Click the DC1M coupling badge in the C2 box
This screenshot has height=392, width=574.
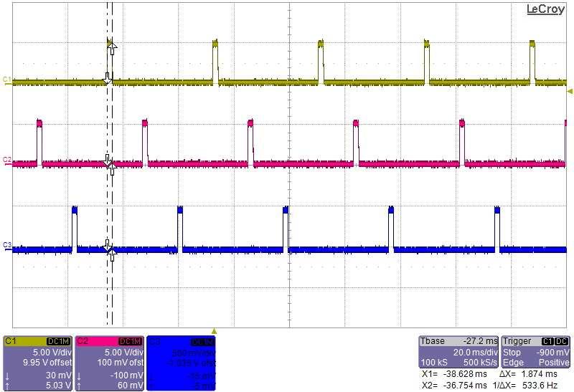tap(131, 342)
